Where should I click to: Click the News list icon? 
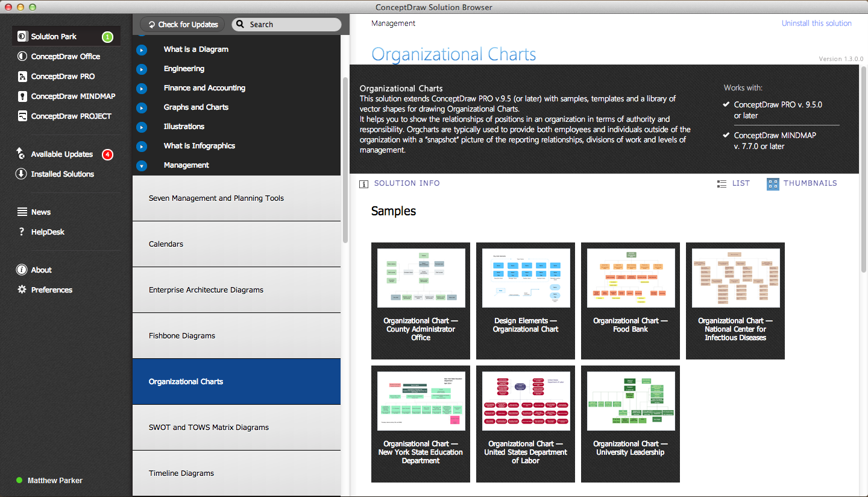pos(22,212)
